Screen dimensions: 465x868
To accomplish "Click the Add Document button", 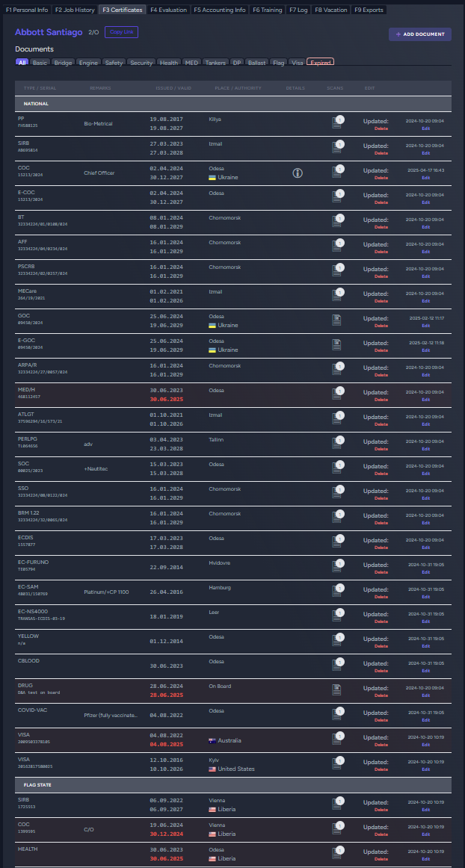I will coord(419,34).
